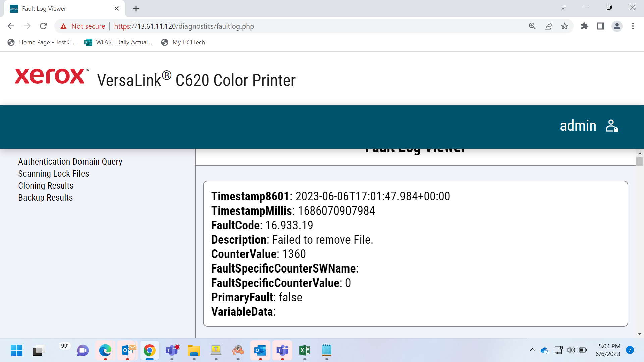This screenshot has width=644, height=362.
Task: Open WFAST Daily Actual bookmark
Action: tap(118, 42)
